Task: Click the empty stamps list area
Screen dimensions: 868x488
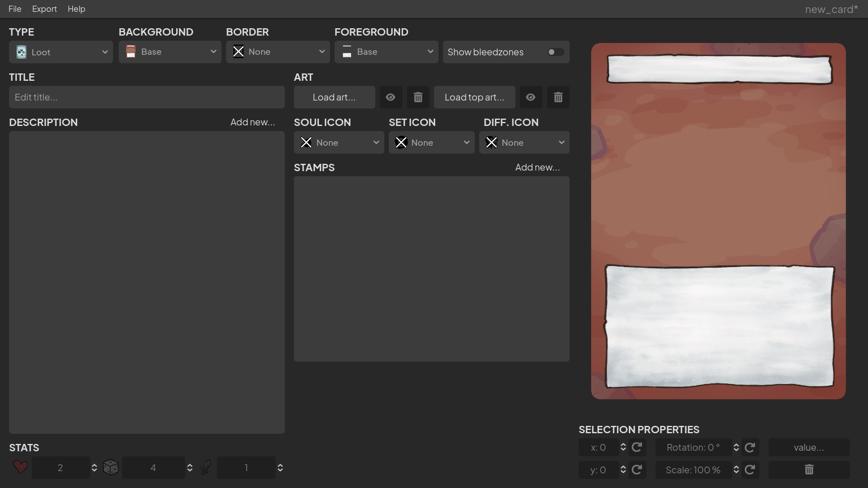Action: [x=432, y=269]
